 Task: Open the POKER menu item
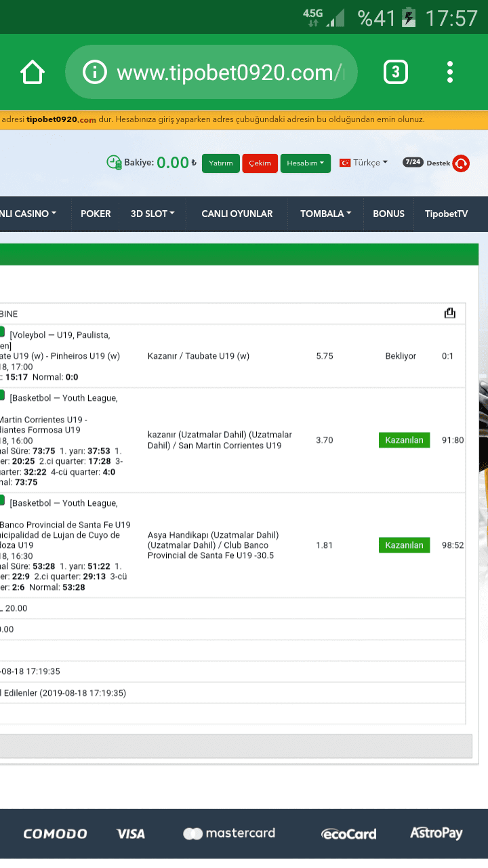point(96,214)
